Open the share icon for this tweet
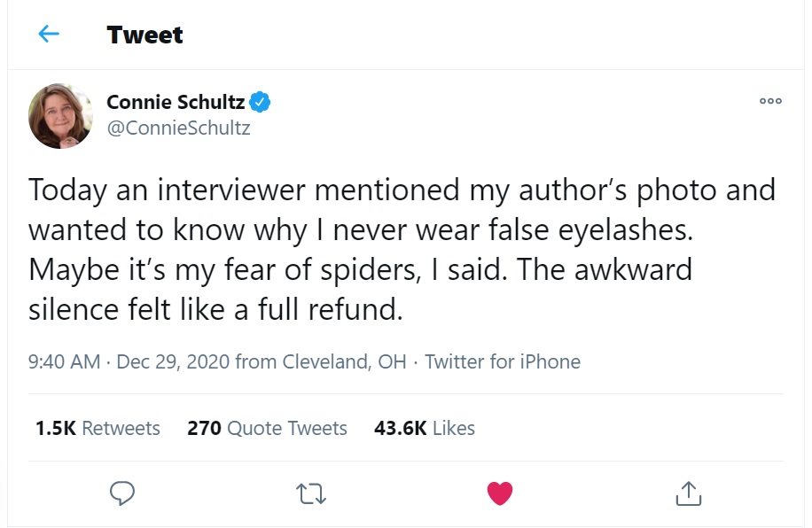The height and width of the screenshot is (528, 812). coord(688,493)
